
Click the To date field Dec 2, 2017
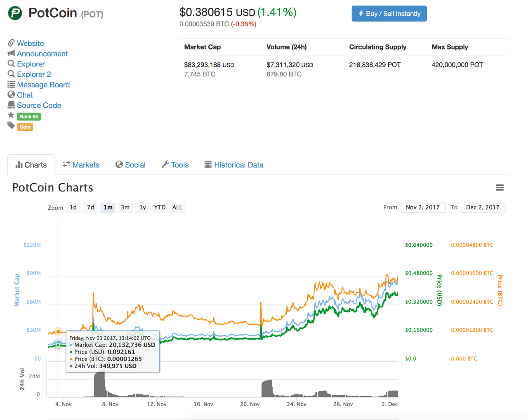point(483,208)
